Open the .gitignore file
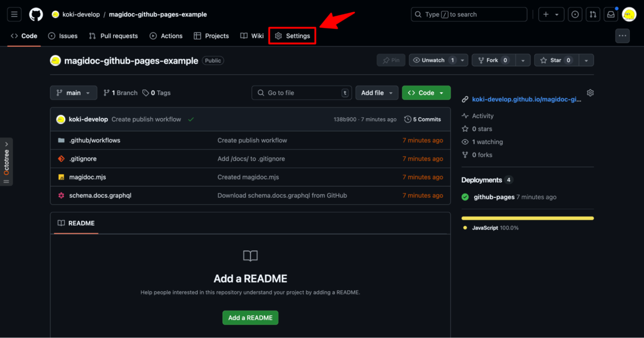This screenshot has height=338, width=644. (83, 159)
